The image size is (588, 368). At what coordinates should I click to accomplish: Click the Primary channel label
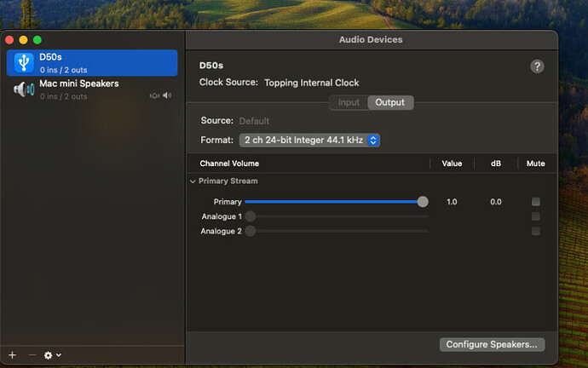click(228, 202)
